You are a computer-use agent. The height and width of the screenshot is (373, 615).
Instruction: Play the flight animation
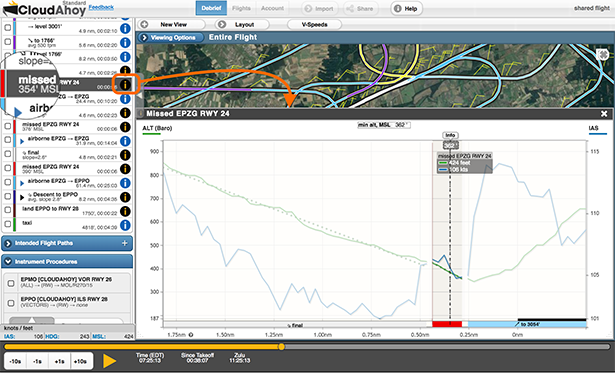109,360
